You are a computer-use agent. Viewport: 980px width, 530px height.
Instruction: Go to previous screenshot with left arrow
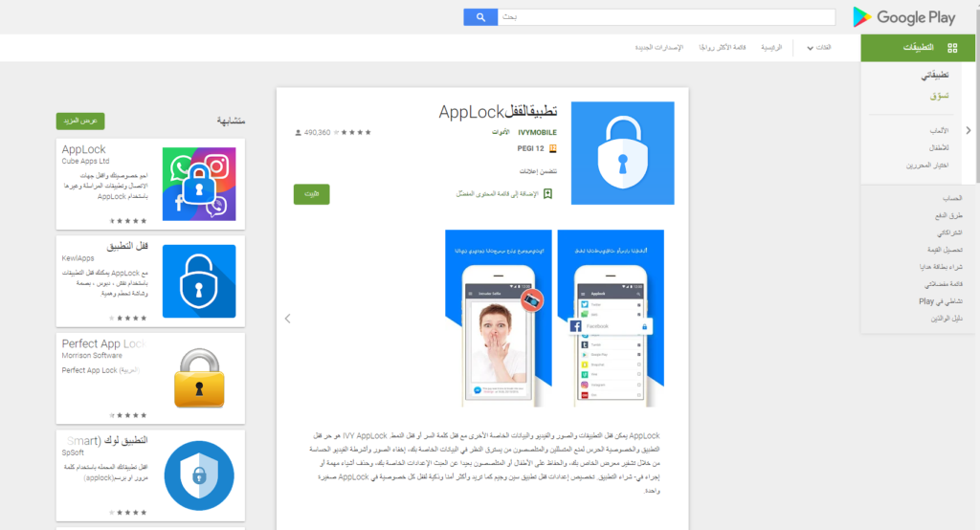click(x=287, y=319)
